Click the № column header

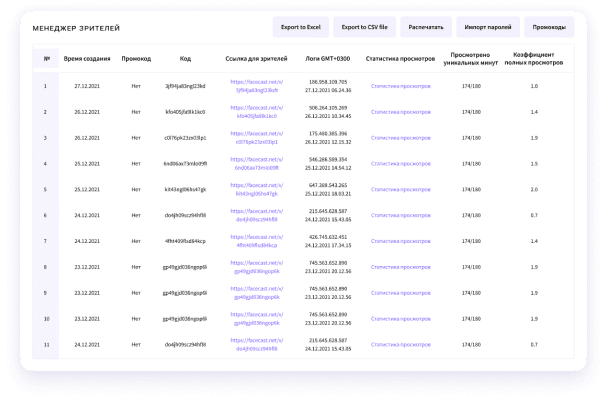point(47,58)
